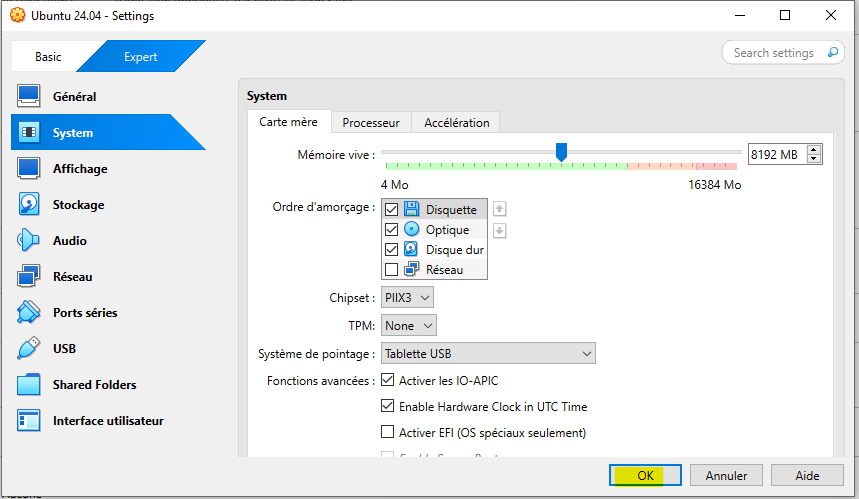Image resolution: width=859 pixels, height=499 pixels.
Task: Click the Audio speaker icon
Action: (x=29, y=241)
